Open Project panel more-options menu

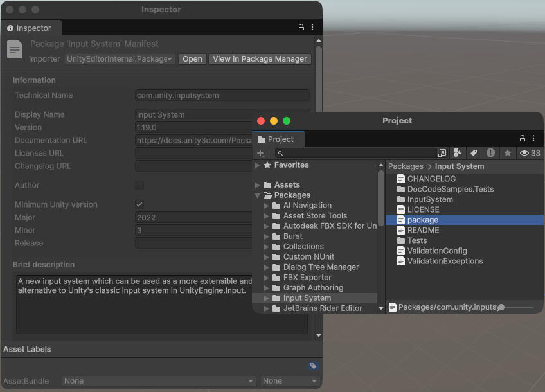point(533,138)
